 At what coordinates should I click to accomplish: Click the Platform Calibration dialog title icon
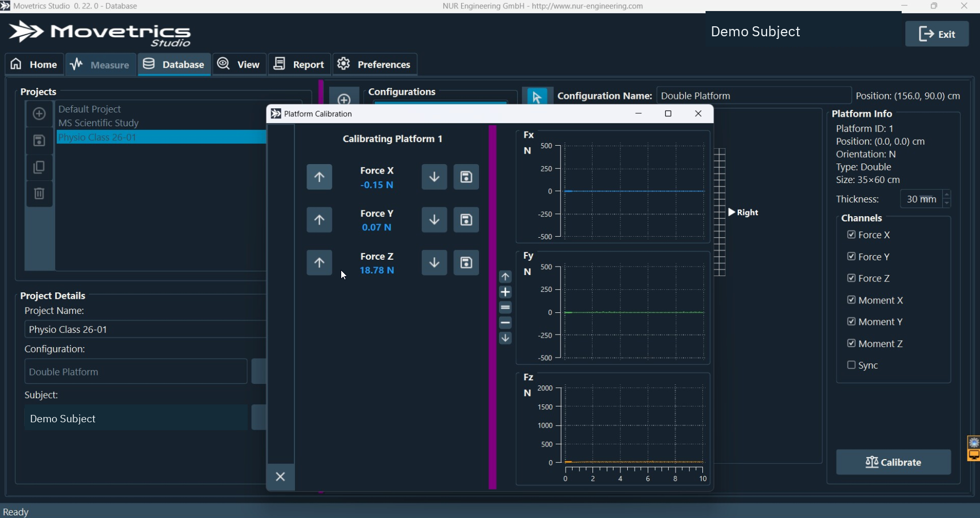(275, 114)
